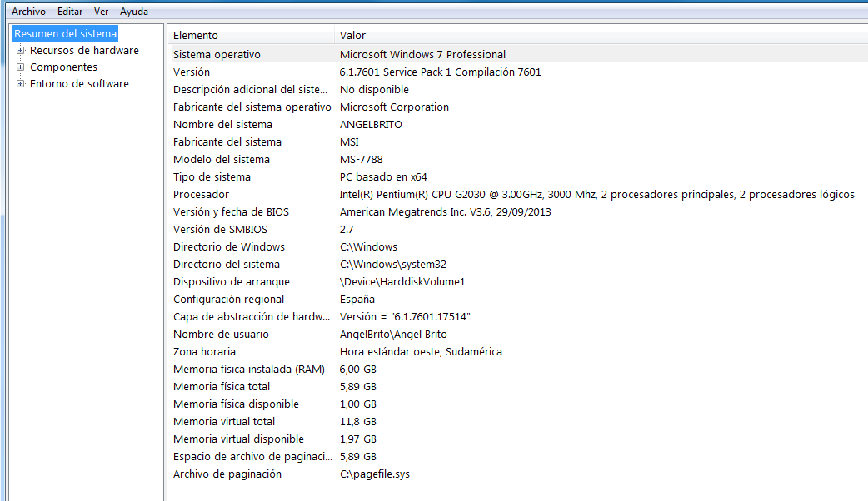Select Resumen del sistema tree node
This screenshot has height=501, width=868.
pos(66,34)
